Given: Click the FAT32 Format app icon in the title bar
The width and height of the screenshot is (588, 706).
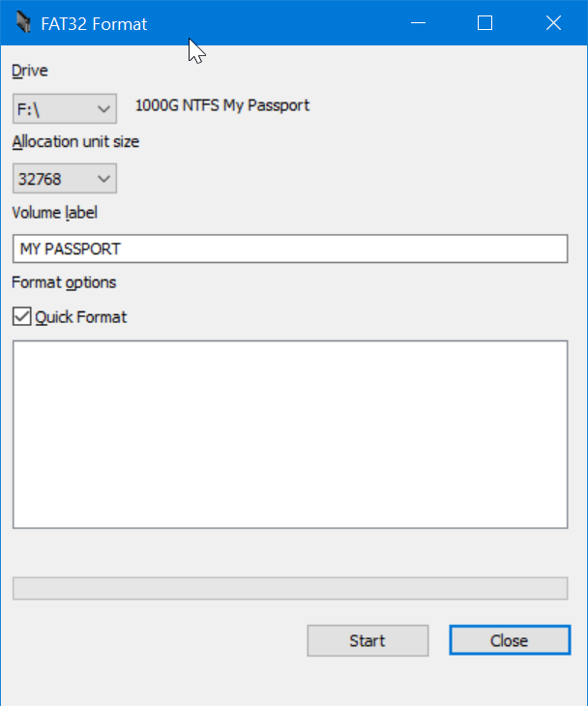Looking at the screenshot, I should coord(21,23).
